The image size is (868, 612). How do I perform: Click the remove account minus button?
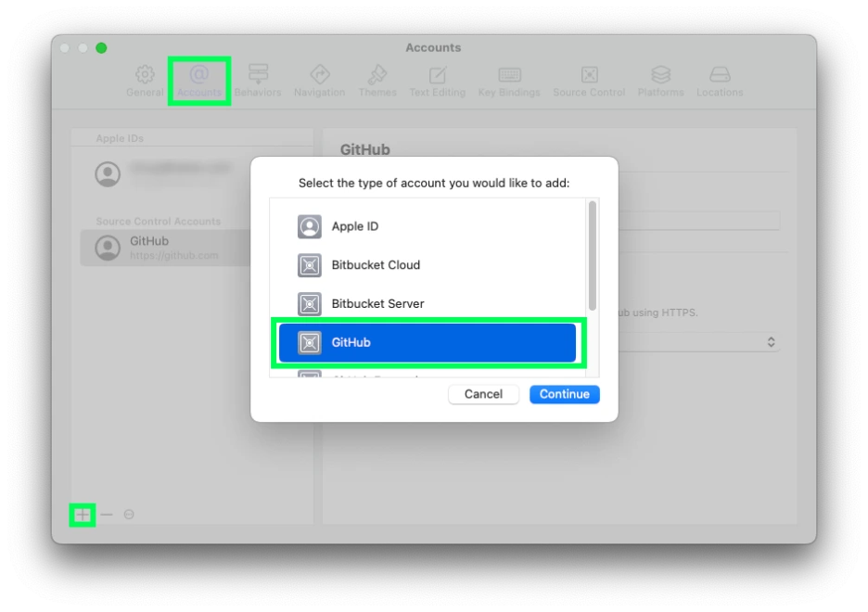click(x=107, y=515)
